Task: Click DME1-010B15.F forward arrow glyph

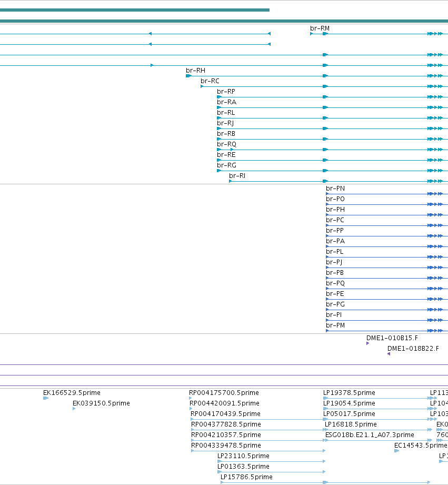Action: (x=367, y=343)
